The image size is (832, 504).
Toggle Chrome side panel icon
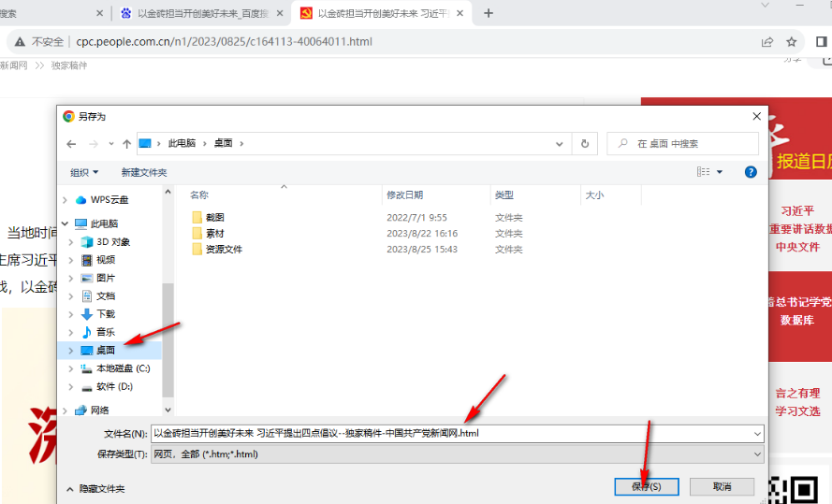tap(821, 42)
